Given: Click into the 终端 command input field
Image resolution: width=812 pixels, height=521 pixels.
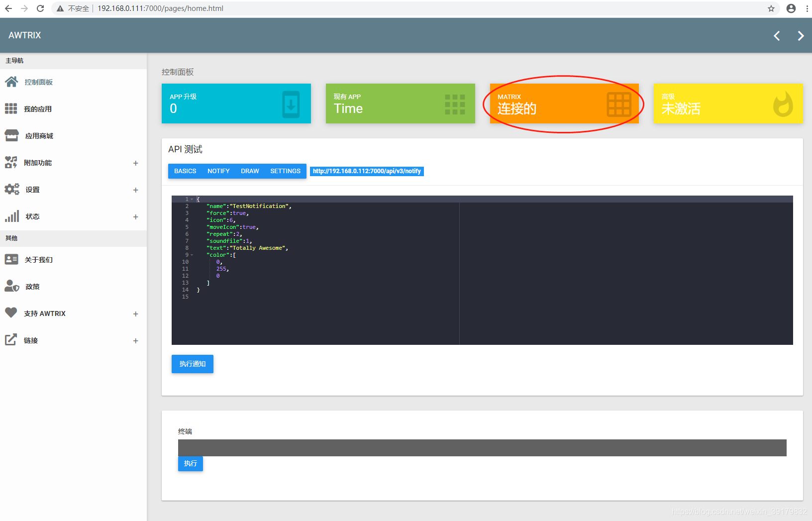Looking at the screenshot, I should 482,448.
